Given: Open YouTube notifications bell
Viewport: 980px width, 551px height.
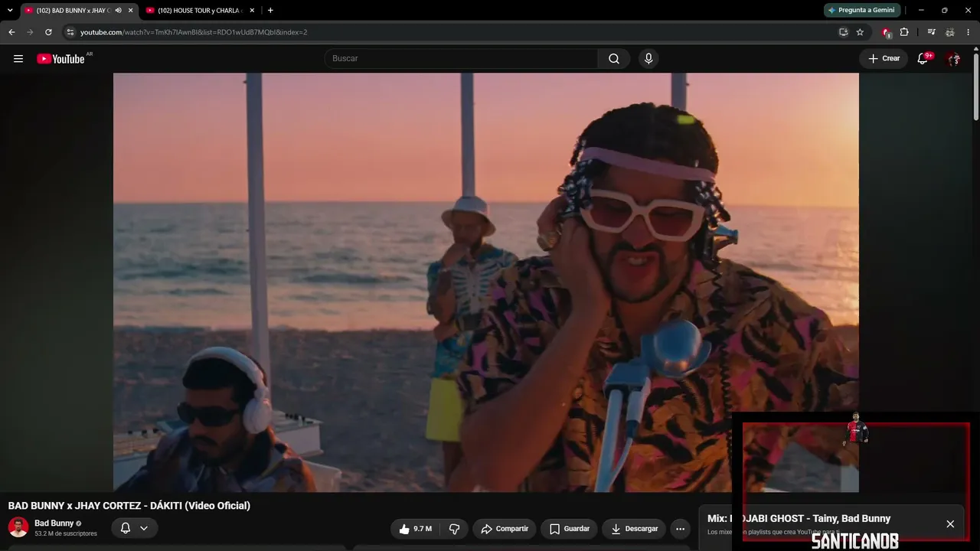Looking at the screenshot, I should pyautogui.click(x=923, y=59).
